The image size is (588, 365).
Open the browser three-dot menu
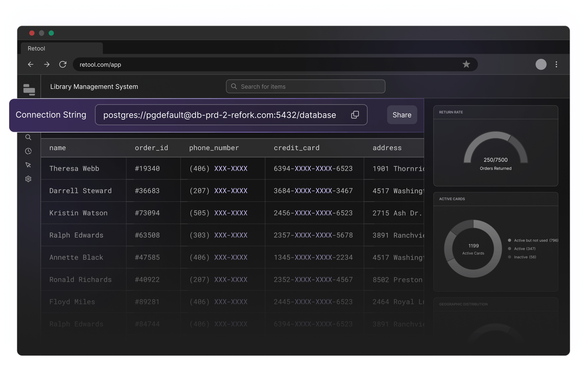coord(556,64)
